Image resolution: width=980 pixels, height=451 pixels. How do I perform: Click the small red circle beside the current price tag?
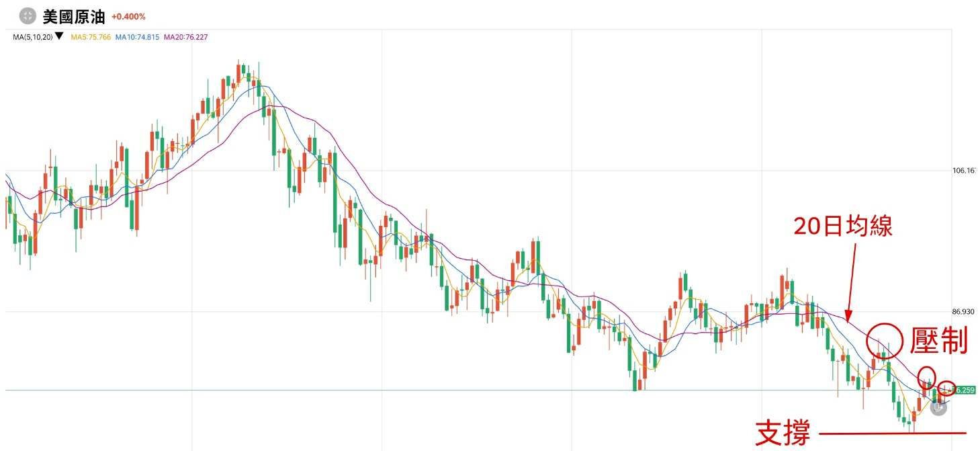click(946, 388)
